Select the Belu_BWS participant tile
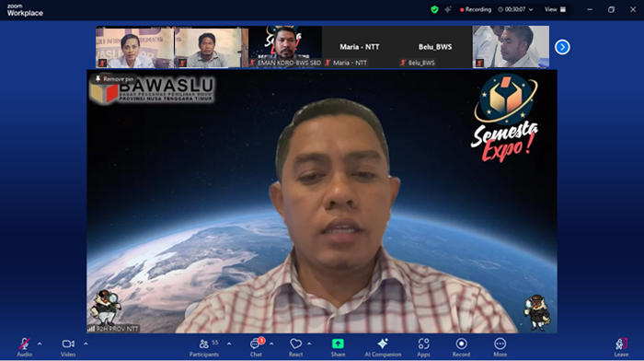644x361 pixels. [435, 47]
